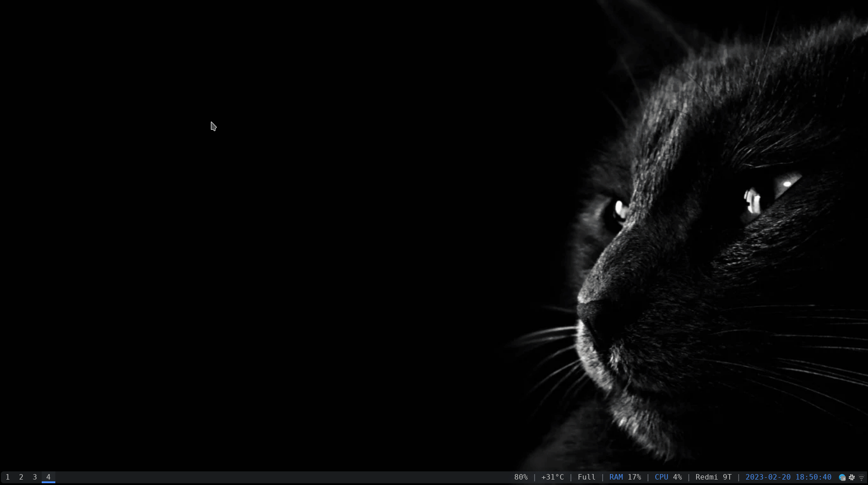
Task: Click the Full battery status
Action: click(x=586, y=477)
